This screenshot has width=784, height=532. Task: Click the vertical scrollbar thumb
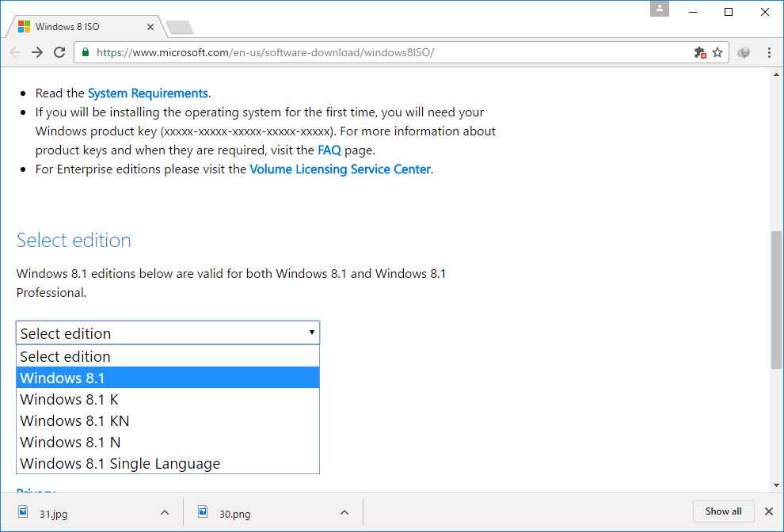coord(777,300)
